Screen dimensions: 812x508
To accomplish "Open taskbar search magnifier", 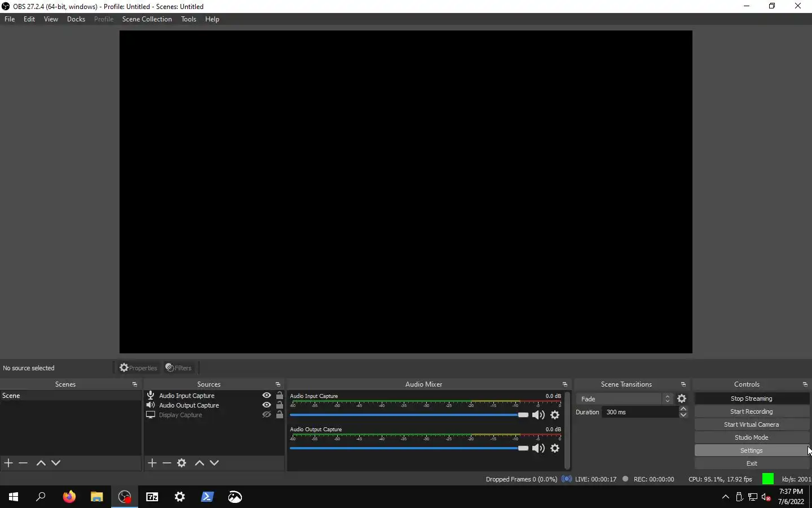I will (41, 497).
